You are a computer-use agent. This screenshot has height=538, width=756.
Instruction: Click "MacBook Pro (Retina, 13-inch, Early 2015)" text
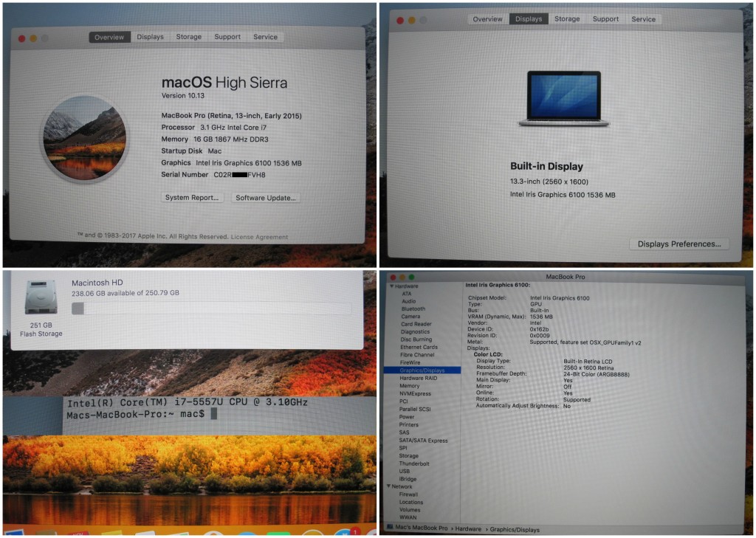(x=231, y=116)
